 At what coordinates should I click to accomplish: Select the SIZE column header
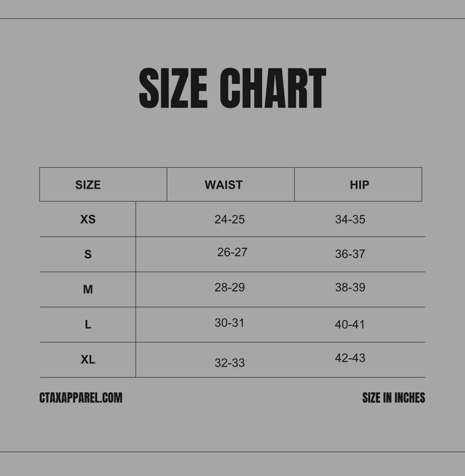tap(88, 185)
